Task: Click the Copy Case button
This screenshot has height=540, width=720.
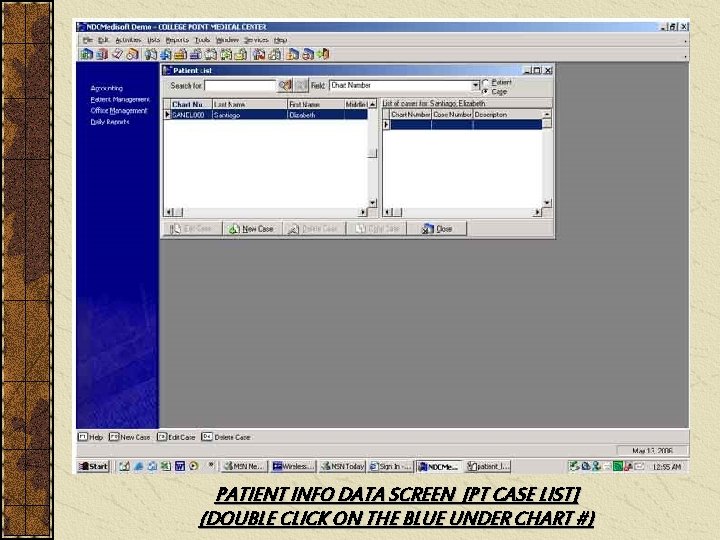Action: [377, 229]
